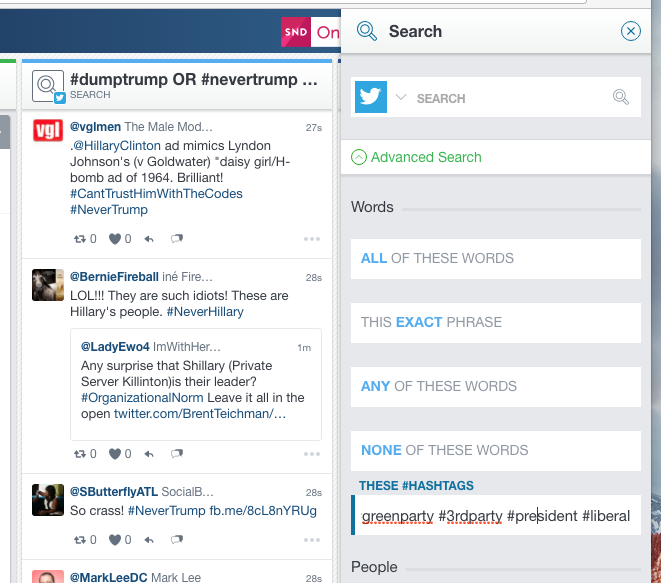Image resolution: width=661 pixels, height=583 pixels.
Task: Collapse the Advanced Search section
Action: tap(416, 157)
